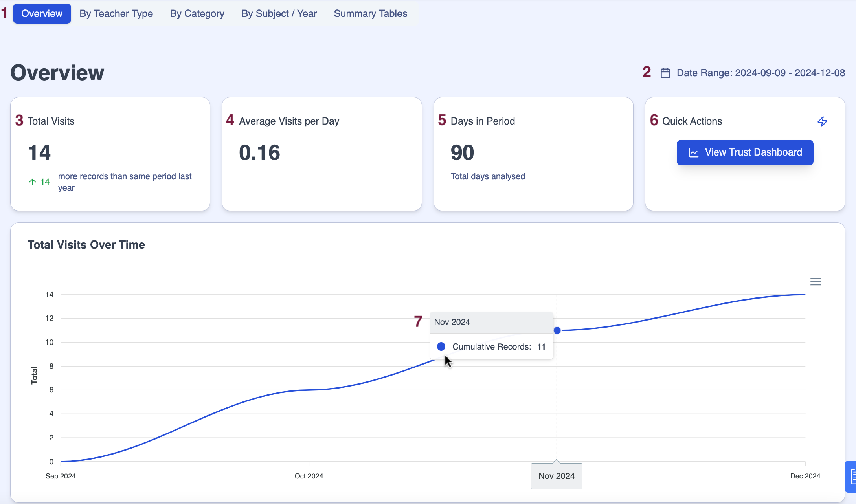Click the Dec 2024 axis label
Image resolution: width=856 pixels, height=504 pixels.
[805, 476]
